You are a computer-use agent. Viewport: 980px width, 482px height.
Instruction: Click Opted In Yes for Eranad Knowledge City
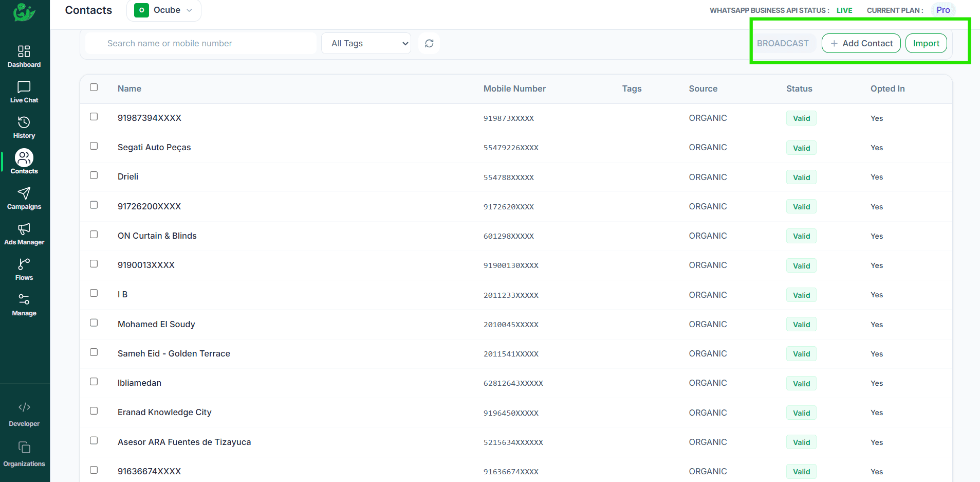(877, 413)
